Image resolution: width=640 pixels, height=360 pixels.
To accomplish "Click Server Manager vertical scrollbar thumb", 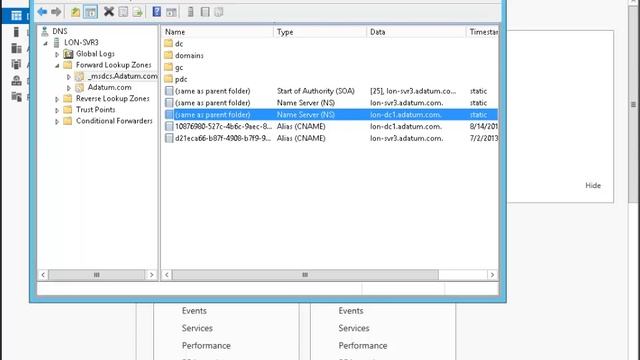I will 633,104.
